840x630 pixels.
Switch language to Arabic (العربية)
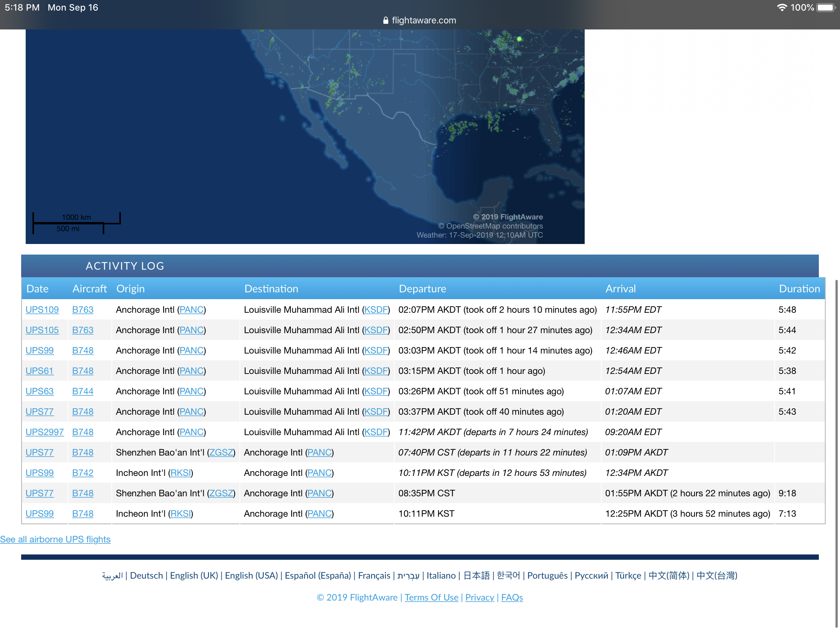click(113, 576)
